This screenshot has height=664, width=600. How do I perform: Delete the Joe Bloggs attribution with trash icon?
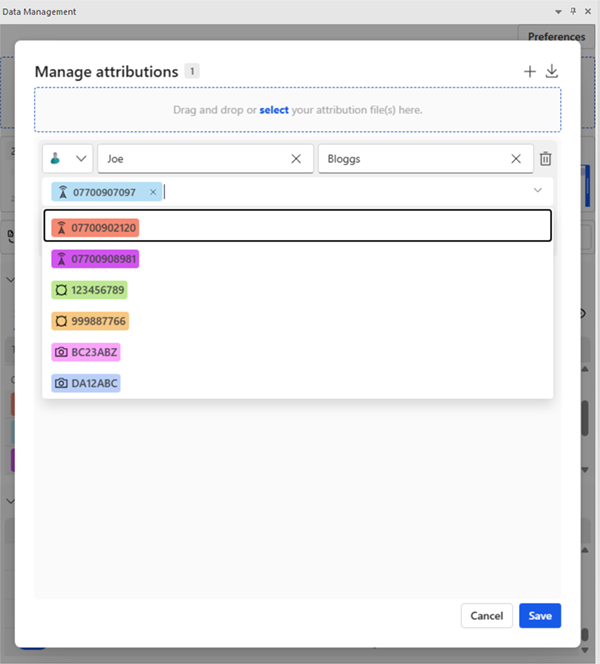coord(545,159)
